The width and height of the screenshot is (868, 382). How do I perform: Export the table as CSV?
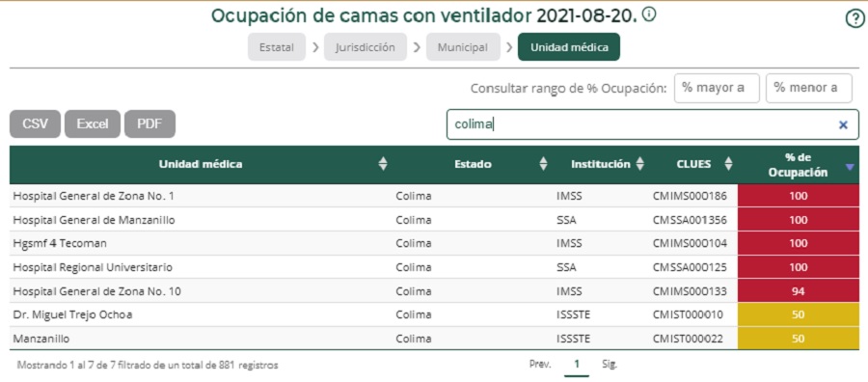(35, 124)
